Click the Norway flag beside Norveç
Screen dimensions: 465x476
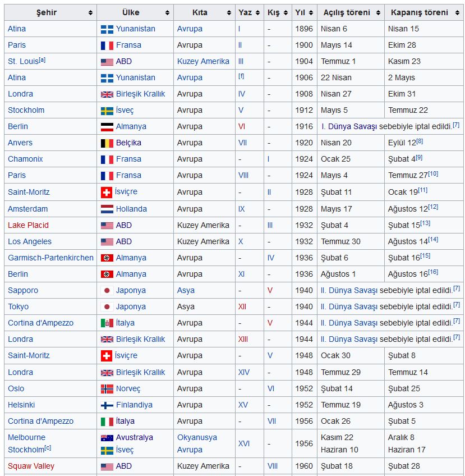point(107,388)
